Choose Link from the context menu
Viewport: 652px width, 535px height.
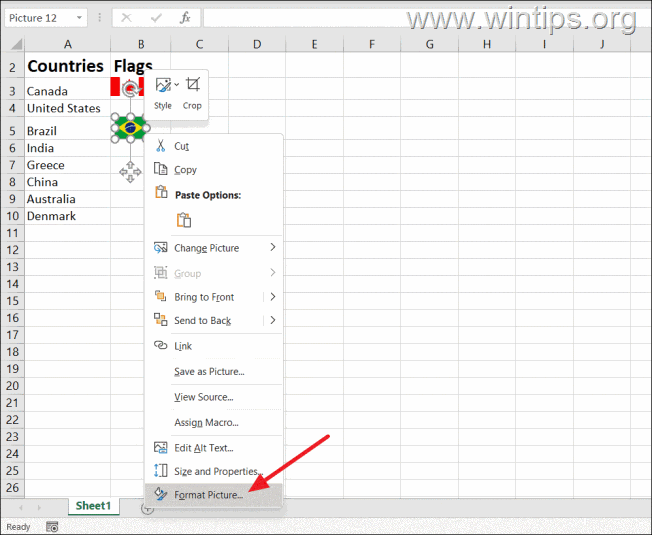(x=214, y=346)
